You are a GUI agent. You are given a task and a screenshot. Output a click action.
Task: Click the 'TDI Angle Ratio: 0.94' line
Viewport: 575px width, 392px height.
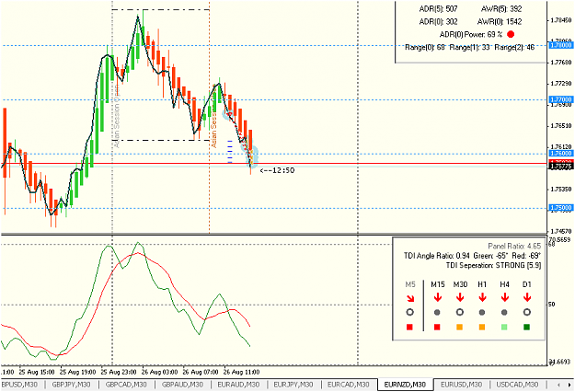(472, 255)
